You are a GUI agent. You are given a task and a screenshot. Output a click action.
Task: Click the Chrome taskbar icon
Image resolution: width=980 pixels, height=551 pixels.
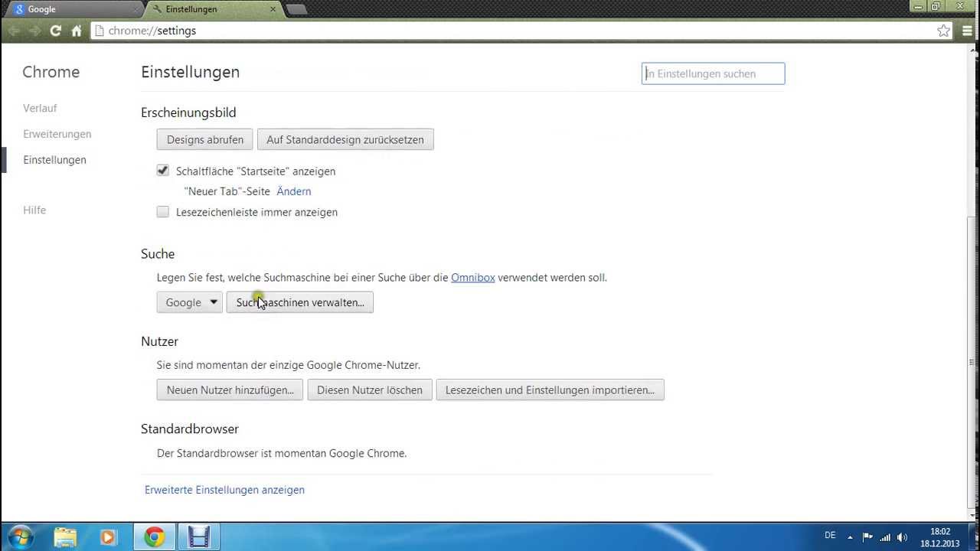click(155, 537)
